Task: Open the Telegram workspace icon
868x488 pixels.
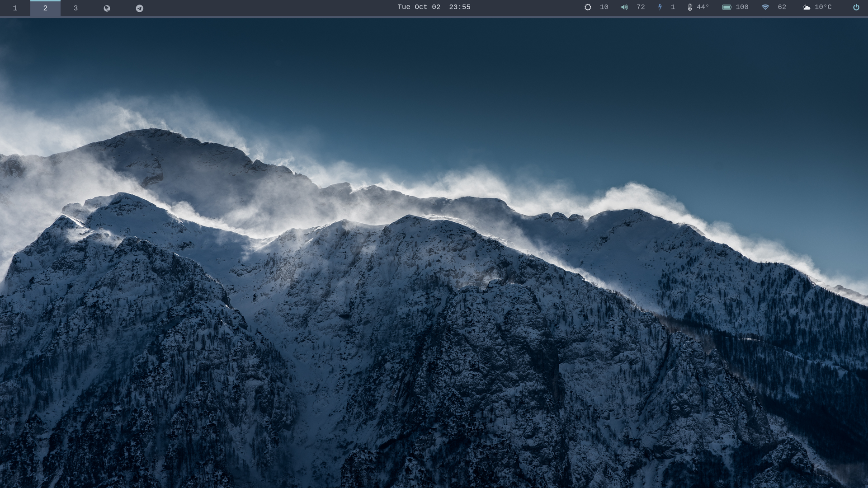Action: coord(140,8)
